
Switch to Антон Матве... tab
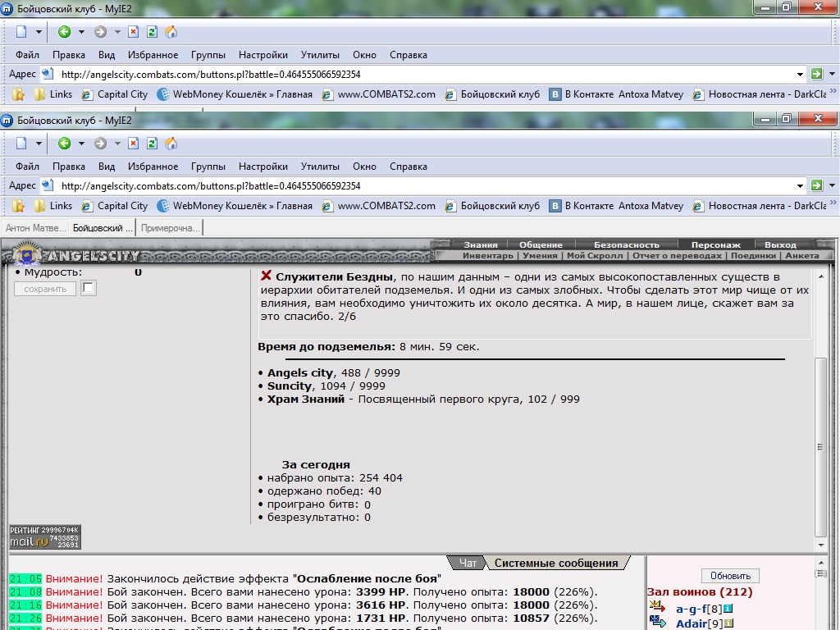[34, 228]
